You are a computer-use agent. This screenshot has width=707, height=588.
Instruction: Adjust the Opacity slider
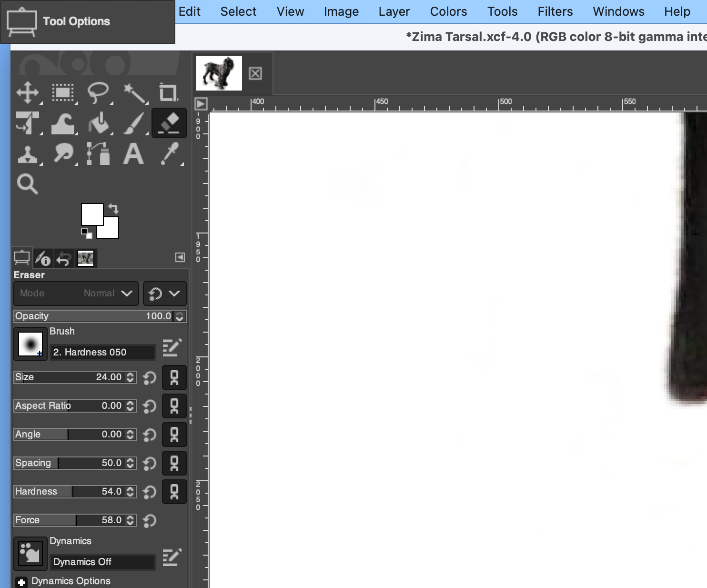pos(93,316)
